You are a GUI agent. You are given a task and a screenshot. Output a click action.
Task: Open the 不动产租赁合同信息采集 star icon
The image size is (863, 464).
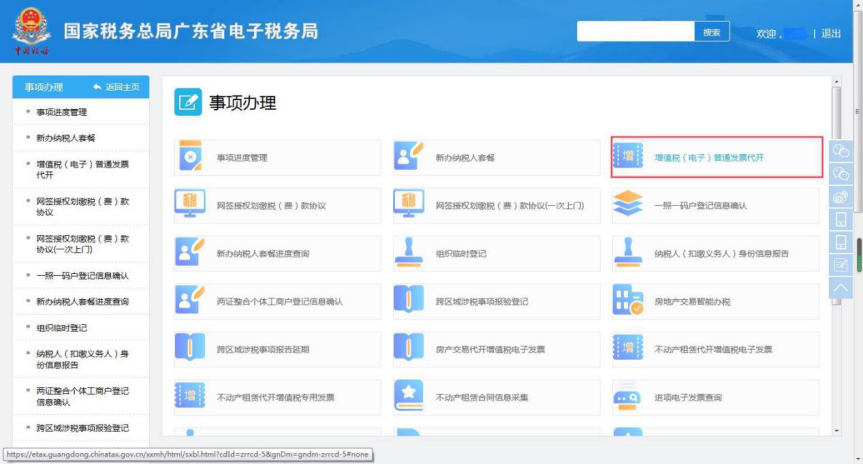(x=408, y=396)
